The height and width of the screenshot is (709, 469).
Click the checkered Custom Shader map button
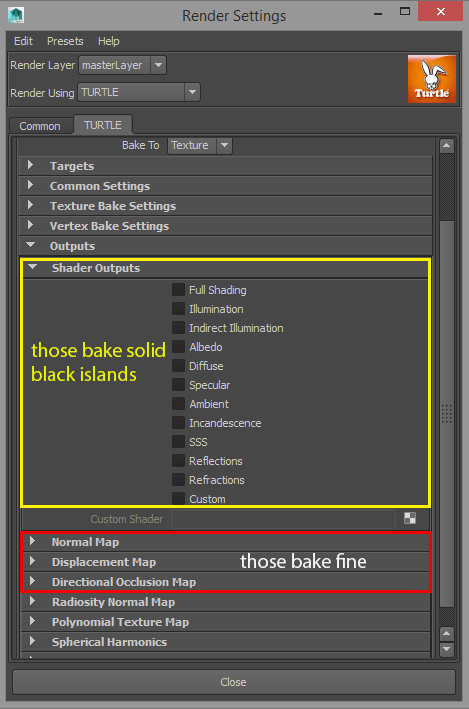pyautogui.click(x=410, y=518)
